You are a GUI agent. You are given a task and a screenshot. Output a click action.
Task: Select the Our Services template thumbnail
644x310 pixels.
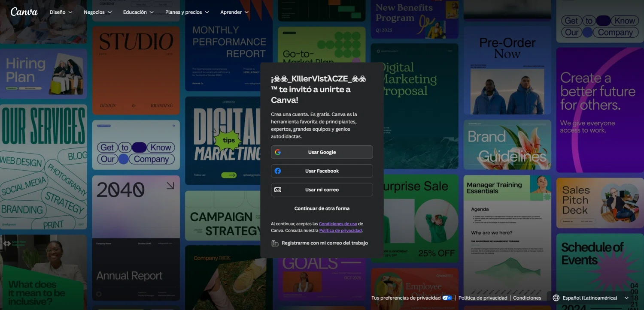click(43, 167)
